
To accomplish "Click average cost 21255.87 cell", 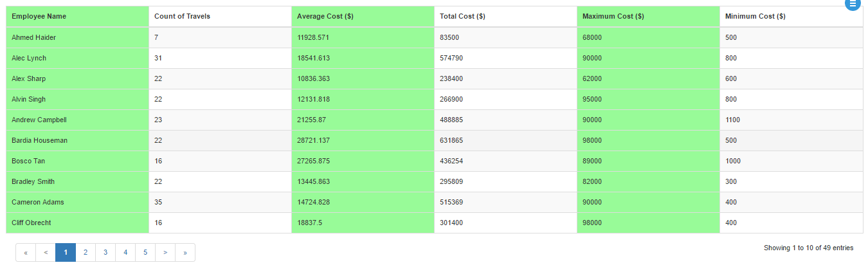I will tap(363, 120).
